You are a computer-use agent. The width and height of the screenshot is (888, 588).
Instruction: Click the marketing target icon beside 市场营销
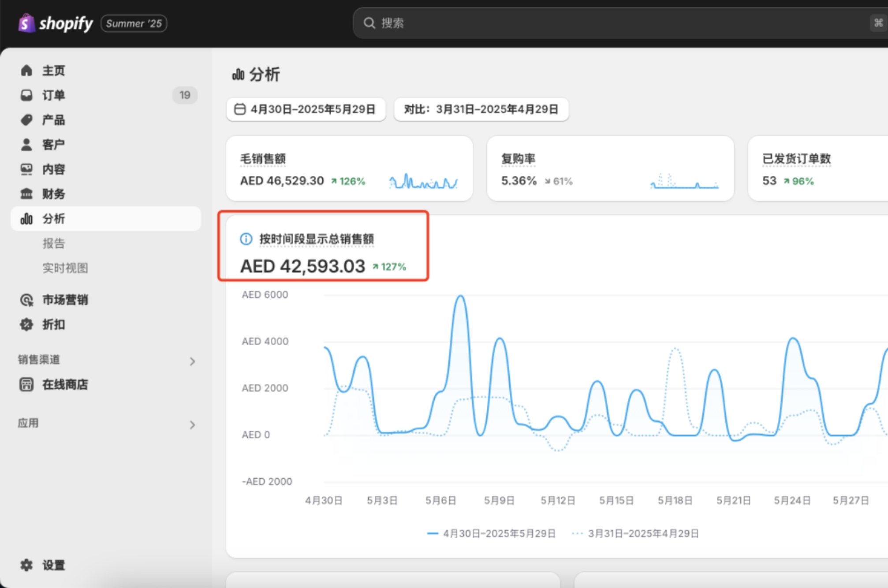(26, 300)
